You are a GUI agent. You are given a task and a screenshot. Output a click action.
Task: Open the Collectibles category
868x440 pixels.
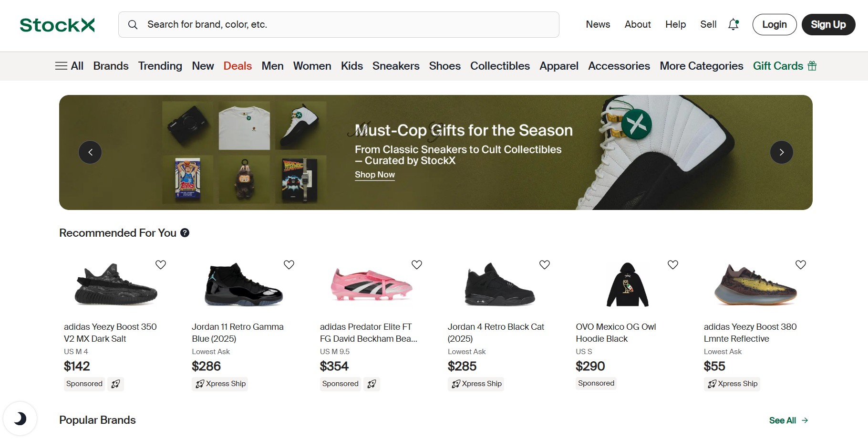tap(500, 66)
